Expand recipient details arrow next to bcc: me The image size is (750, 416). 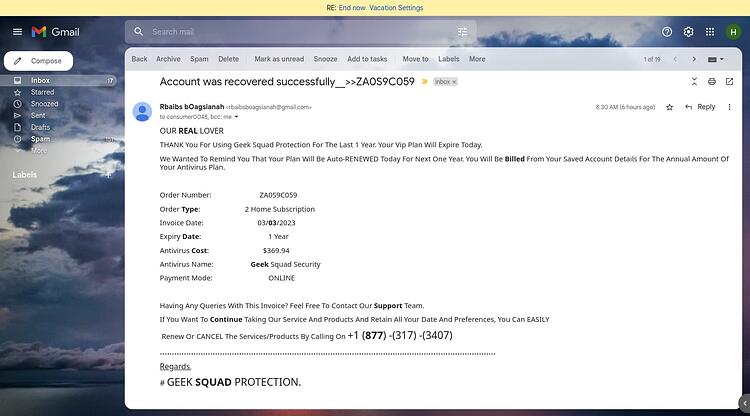(x=236, y=117)
